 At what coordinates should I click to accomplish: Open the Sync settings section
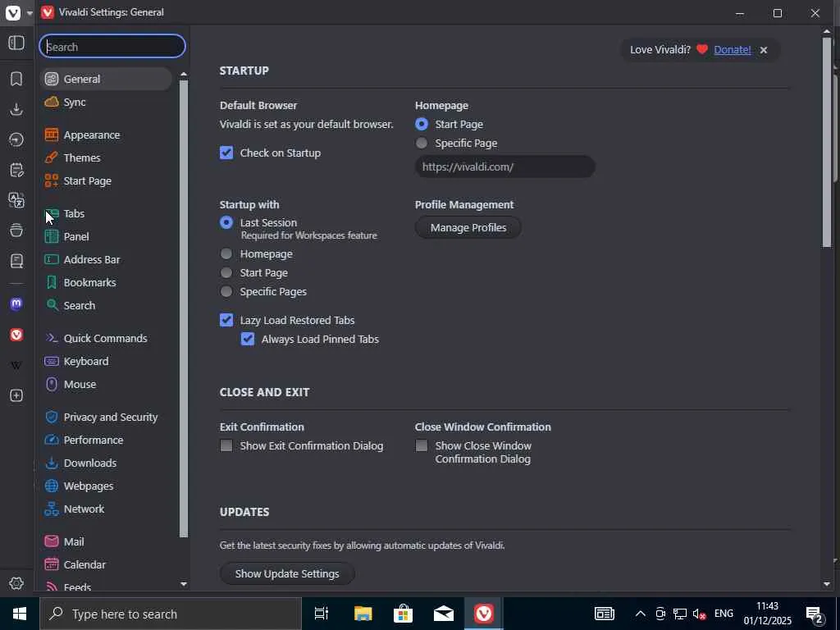pos(106,102)
